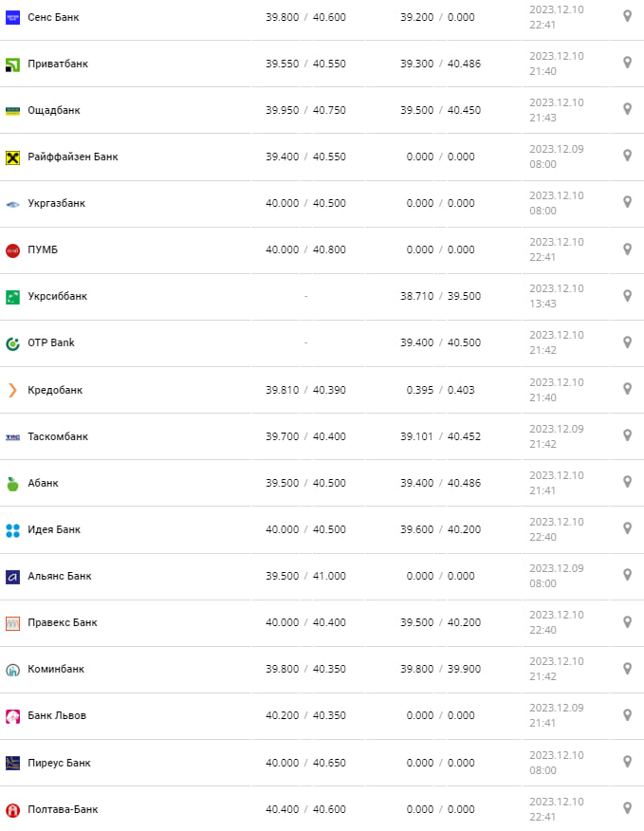Click the Полтава-Банк red logo icon
Image resolution: width=644 pixels, height=831 pixels.
(12, 810)
